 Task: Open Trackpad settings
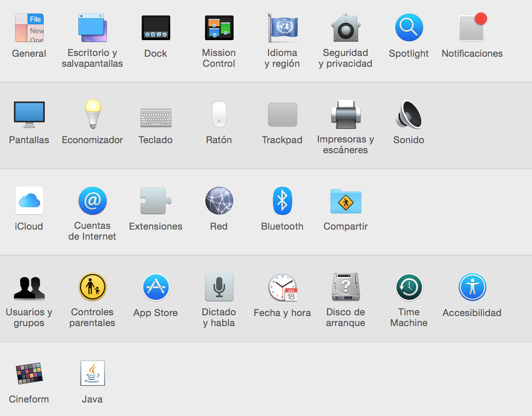(282, 115)
